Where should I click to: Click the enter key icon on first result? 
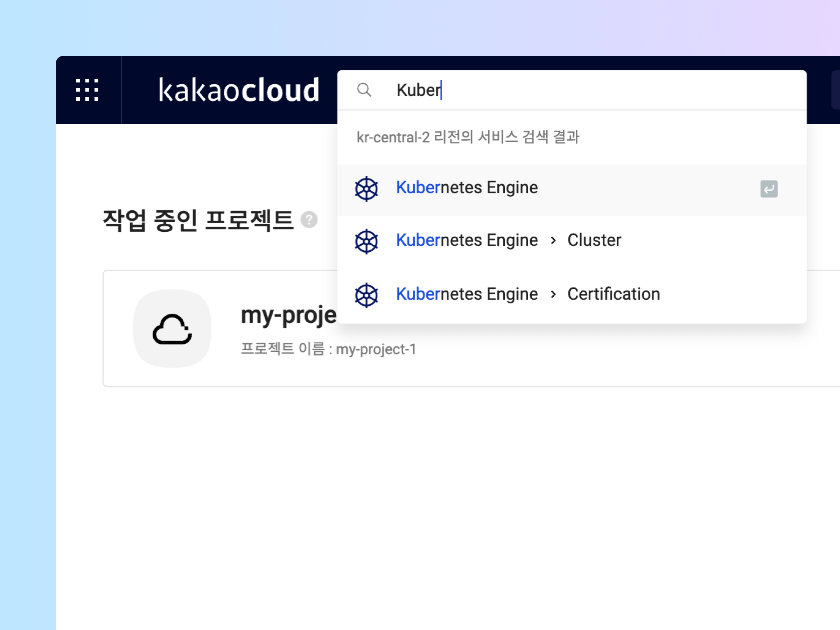769,189
